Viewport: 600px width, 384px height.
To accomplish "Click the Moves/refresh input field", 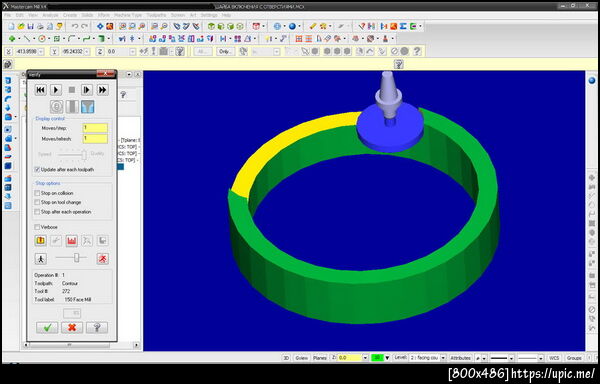I will pos(95,139).
